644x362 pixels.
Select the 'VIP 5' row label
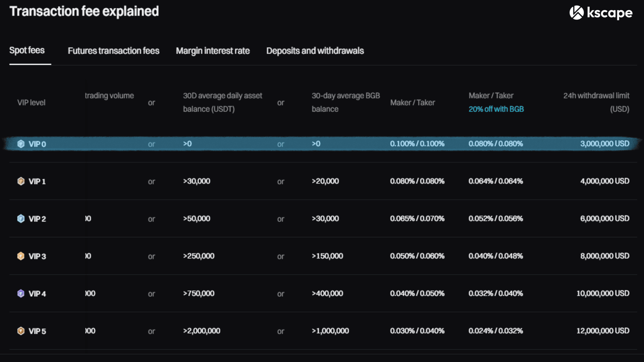click(37, 331)
